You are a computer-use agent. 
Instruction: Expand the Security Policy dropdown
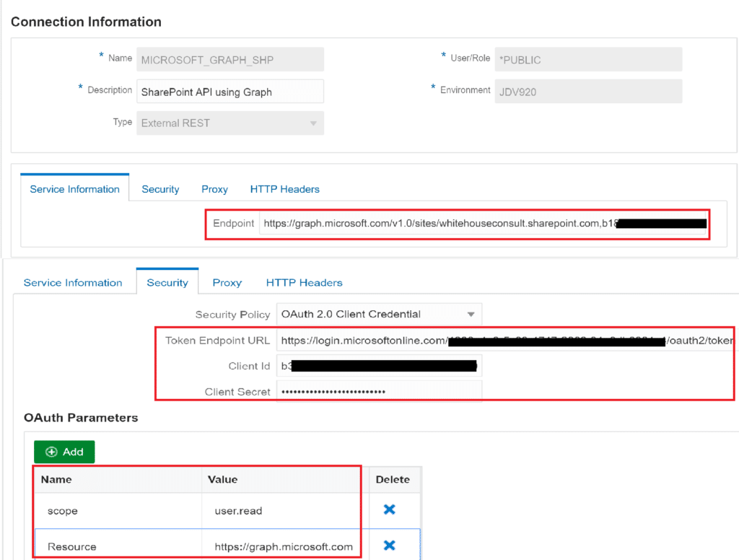point(379,315)
